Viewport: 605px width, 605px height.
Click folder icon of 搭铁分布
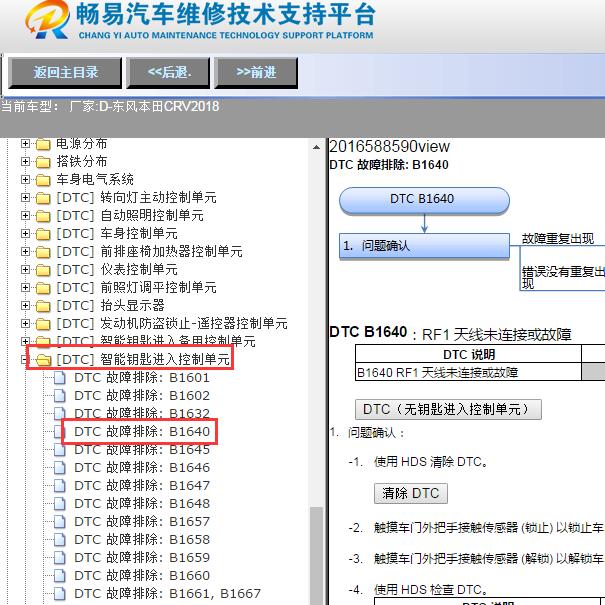[43, 162]
